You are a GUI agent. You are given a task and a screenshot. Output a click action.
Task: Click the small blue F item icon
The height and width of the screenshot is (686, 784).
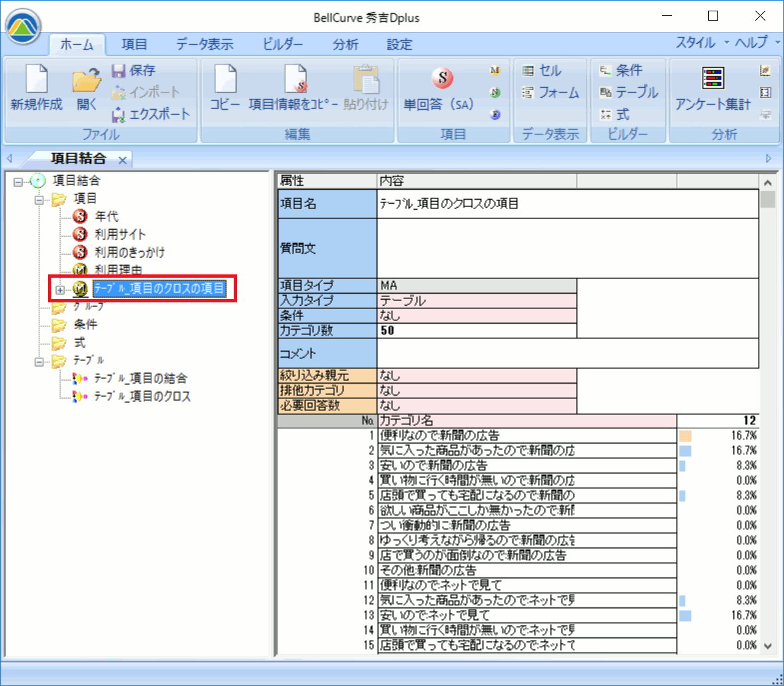coord(495,115)
